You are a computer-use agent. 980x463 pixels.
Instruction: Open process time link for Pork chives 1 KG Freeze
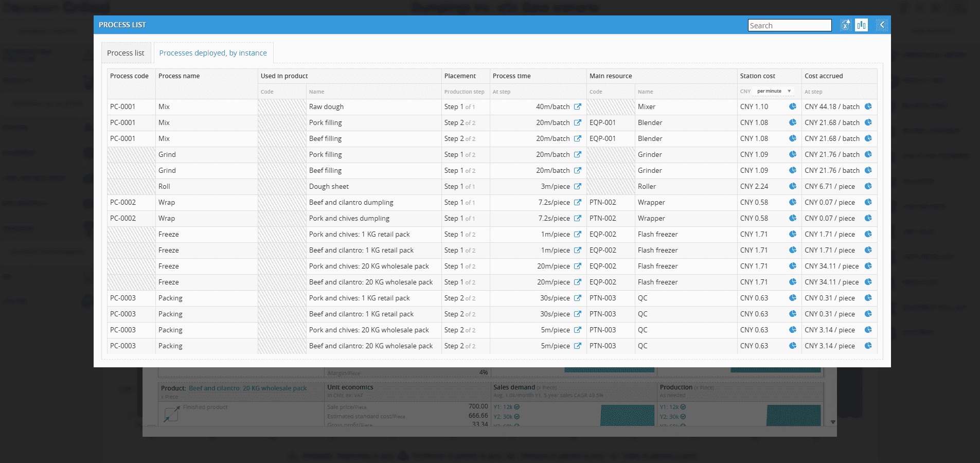(578, 234)
